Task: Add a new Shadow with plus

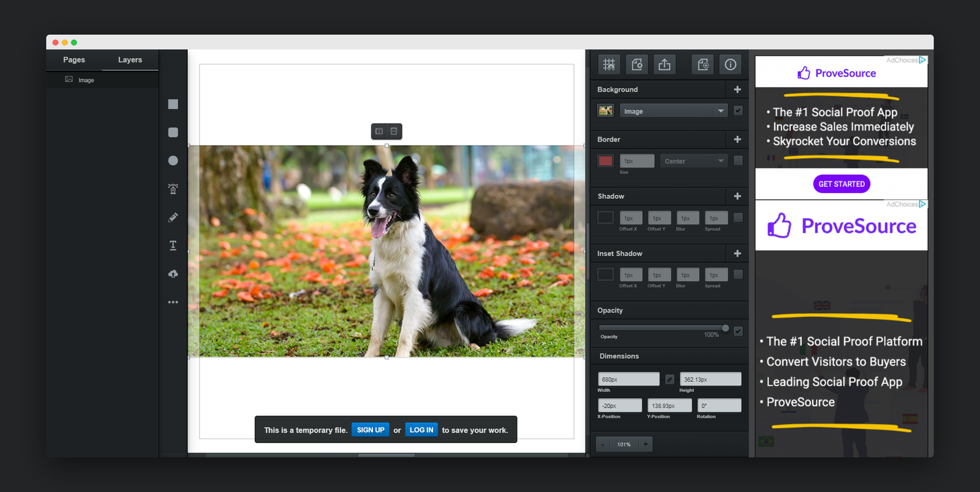Action: point(737,196)
